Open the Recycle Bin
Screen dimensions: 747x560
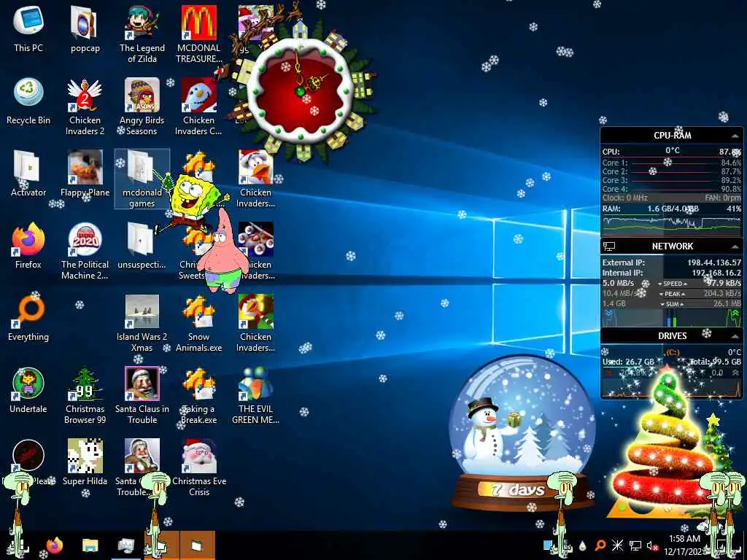point(28,101)
